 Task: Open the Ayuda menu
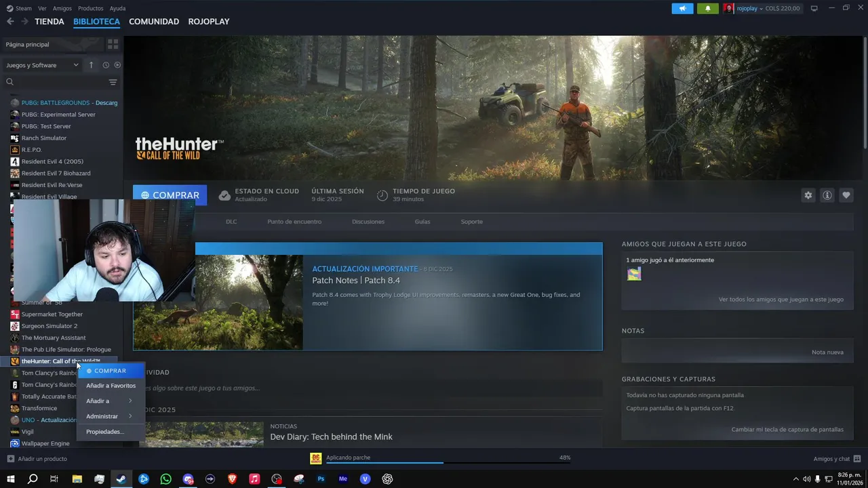[117, 8]
